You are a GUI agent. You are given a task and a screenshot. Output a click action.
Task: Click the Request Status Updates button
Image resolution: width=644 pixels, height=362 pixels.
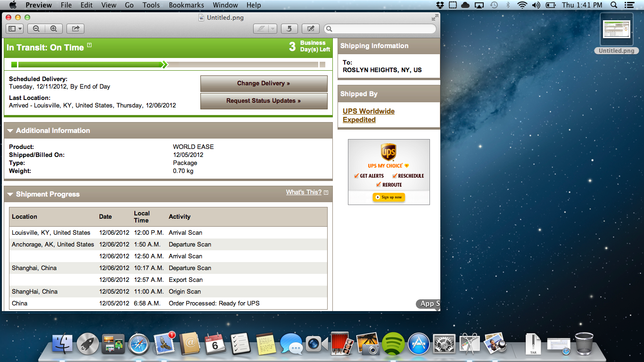coord(264,101)
